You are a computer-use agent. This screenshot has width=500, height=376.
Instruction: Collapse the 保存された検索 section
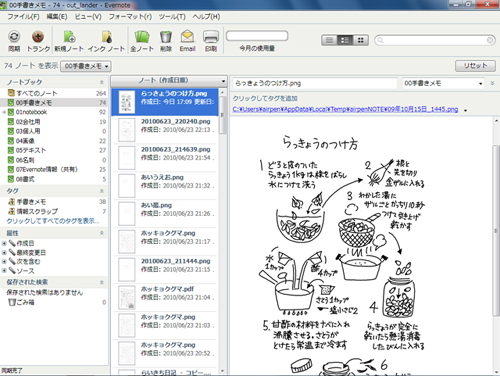[102, 282]
